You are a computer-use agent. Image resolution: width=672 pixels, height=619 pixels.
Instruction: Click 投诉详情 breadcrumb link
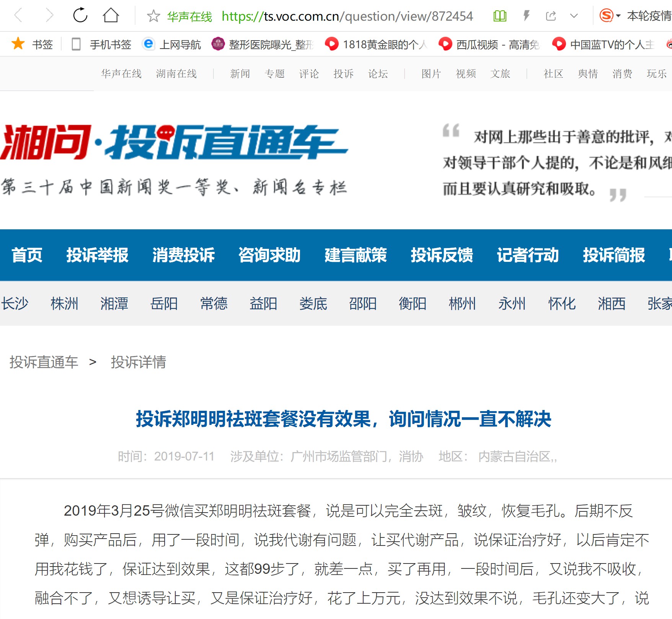pos(139,362)
